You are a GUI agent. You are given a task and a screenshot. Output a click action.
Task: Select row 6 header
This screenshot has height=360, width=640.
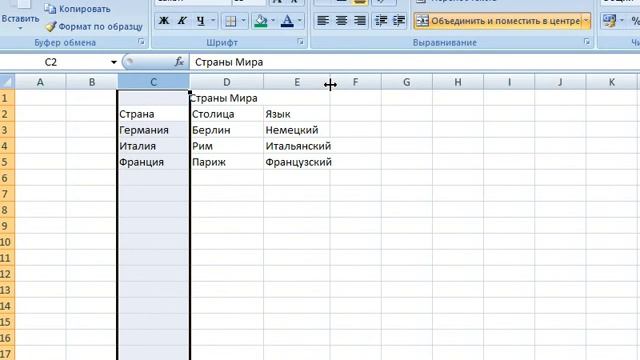pos(7,178)
